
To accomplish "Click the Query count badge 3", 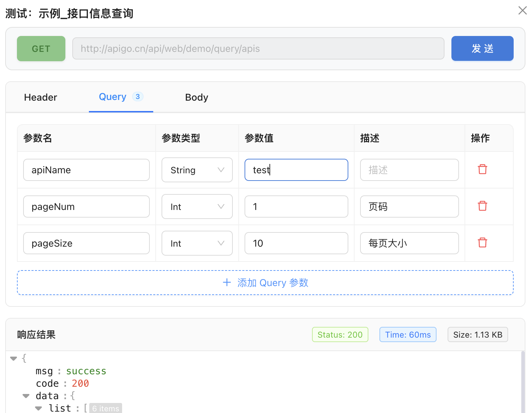I will [138, 97].
